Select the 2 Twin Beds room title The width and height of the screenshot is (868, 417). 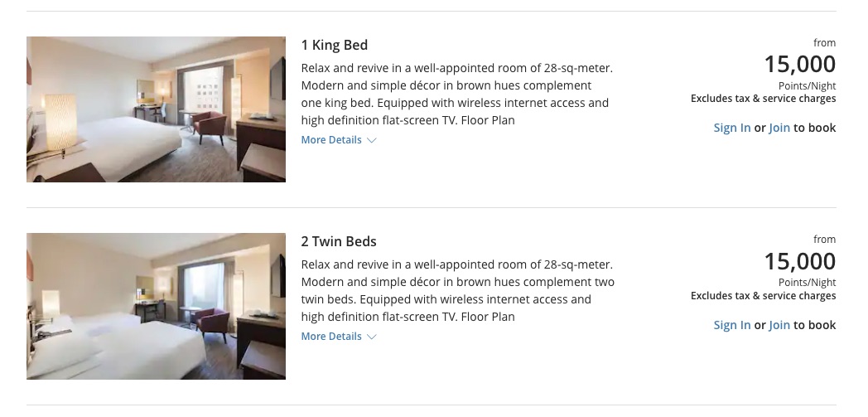coord(339,241)
